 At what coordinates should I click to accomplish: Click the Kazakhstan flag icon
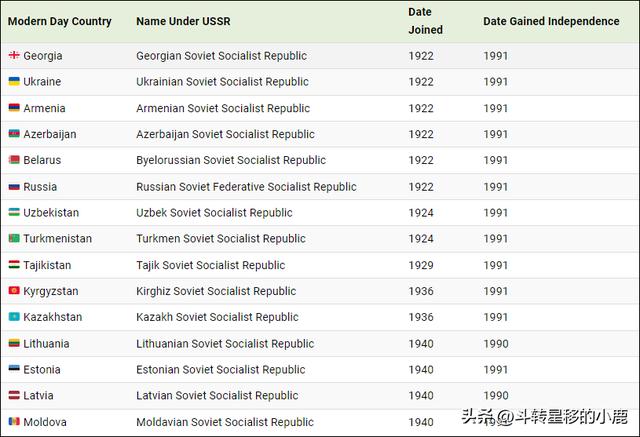14,317
